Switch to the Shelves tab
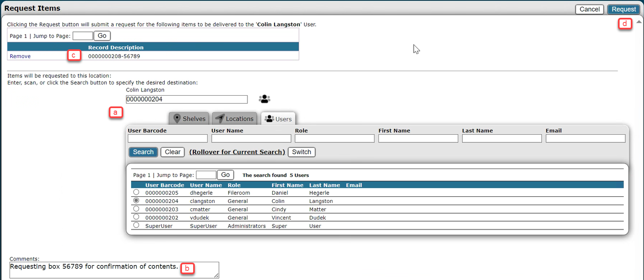644x280 pixels. point(189,119)
